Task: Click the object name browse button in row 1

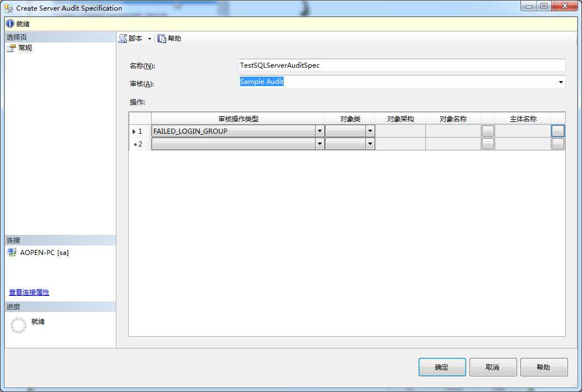Action: coord(488,131)
